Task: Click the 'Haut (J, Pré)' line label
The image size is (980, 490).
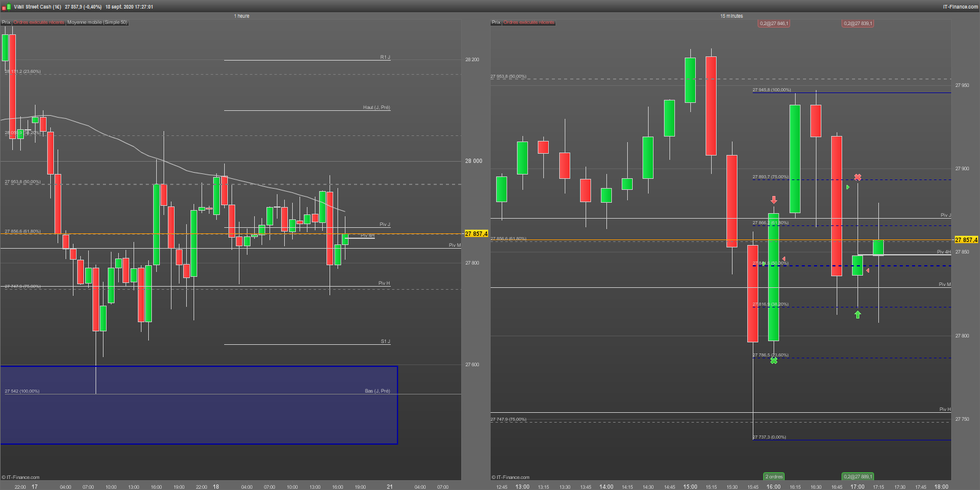Action: click(x=377, y=108)
